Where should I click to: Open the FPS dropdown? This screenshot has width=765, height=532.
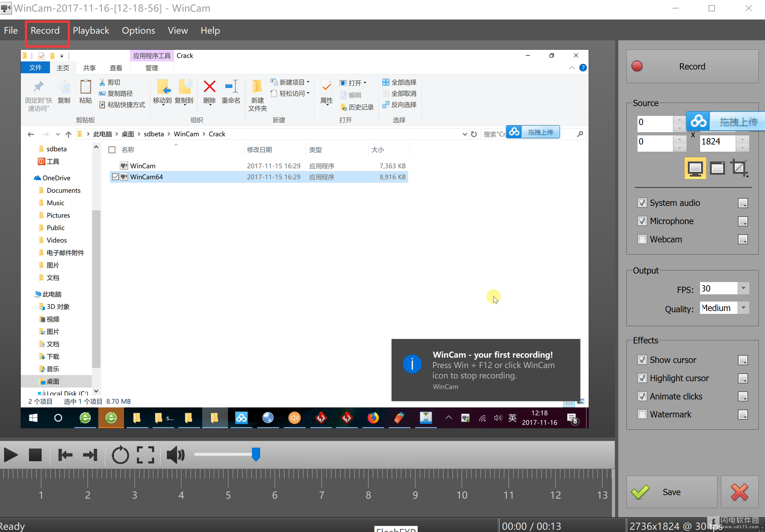click(743, 288)
